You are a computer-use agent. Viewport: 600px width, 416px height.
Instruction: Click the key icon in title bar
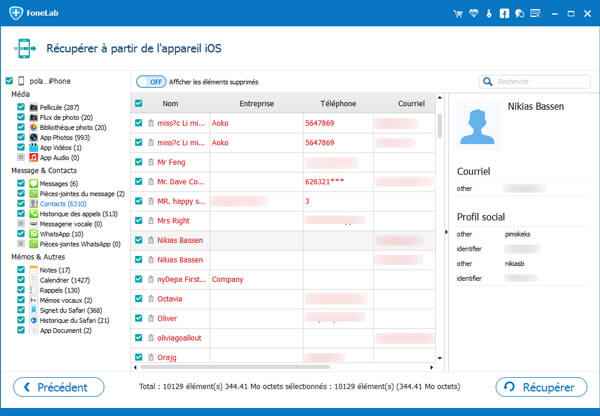pos(489,14)
